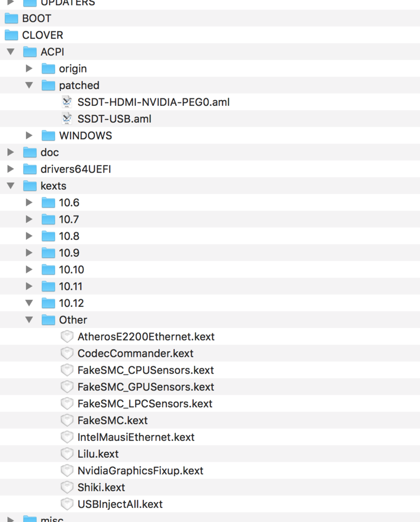The height and width of the screenshot is (522, 420).
Task: Expand the 10.8 folder disclosure triangle
Action: point(29,236)
